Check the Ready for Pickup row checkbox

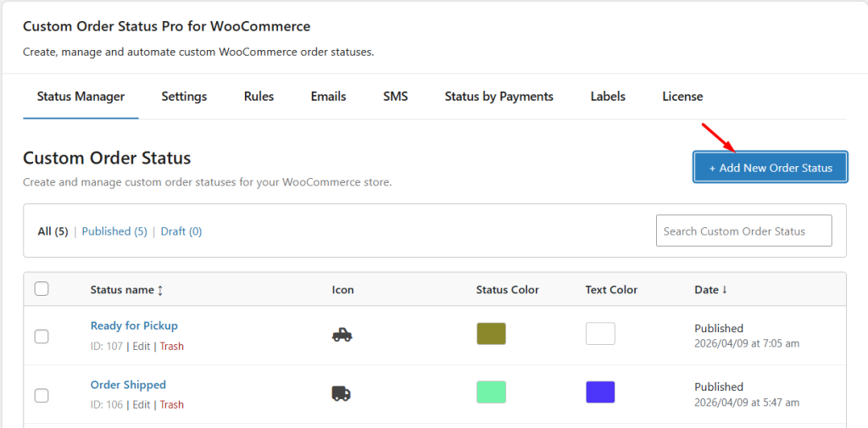point(42,336)
